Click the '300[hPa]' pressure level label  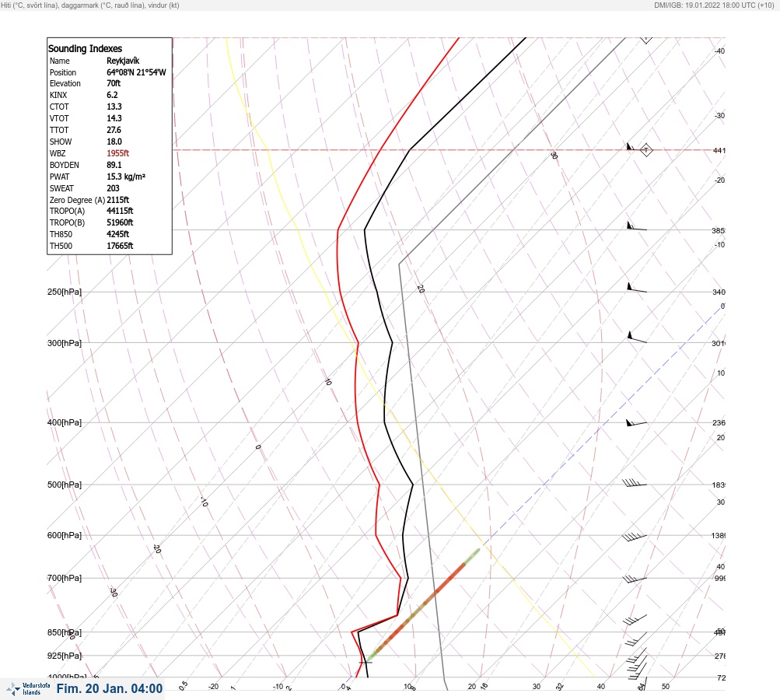pos(65,343)
